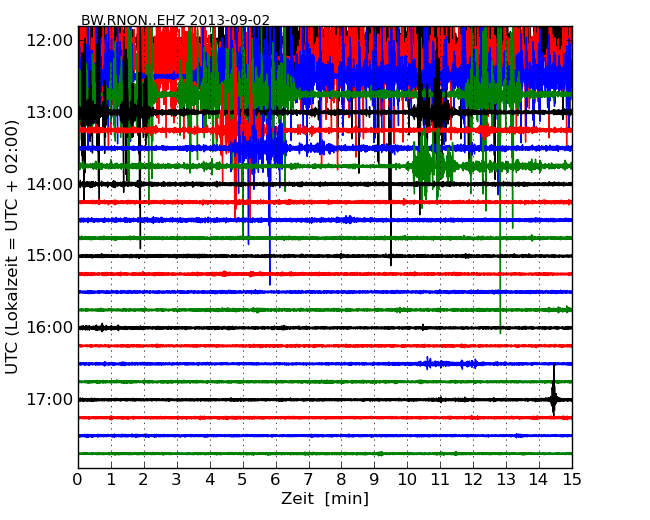Click the 14:00 label on the time axis
Screen dimensions: 650x520
coord(50,184)
